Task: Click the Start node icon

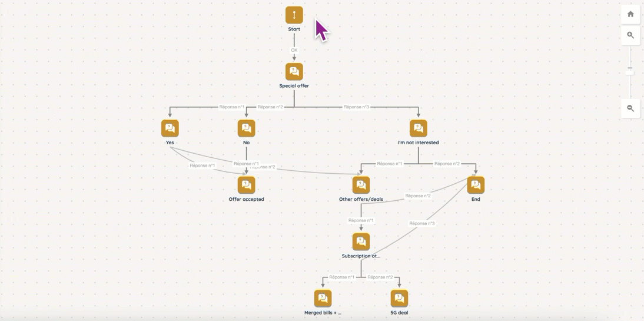Action: [294, 15]
